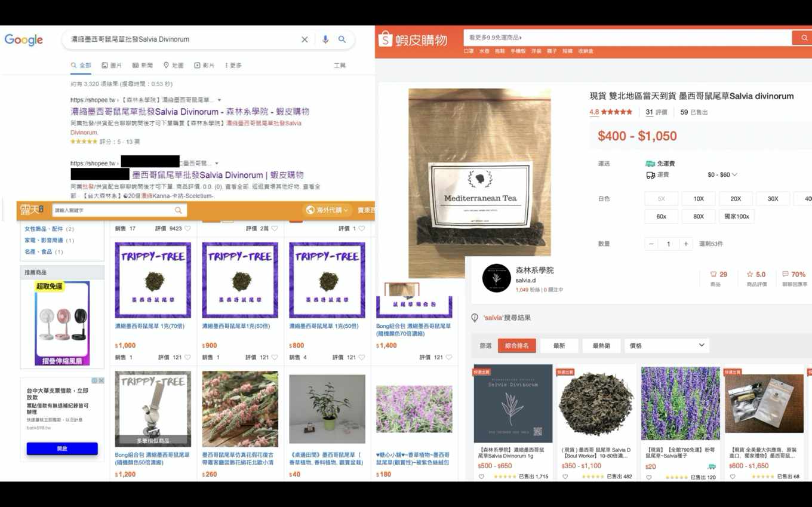Click the Google voice search microphone icon
The width and height of the screenshot is (812, 507).
(325, 39)
